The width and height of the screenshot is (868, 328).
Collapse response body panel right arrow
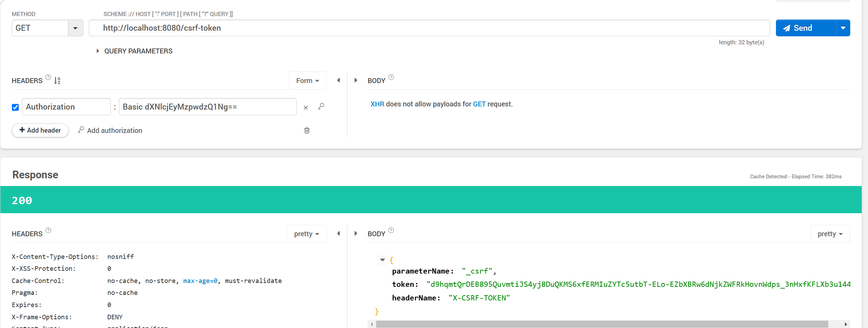(356, 233)
